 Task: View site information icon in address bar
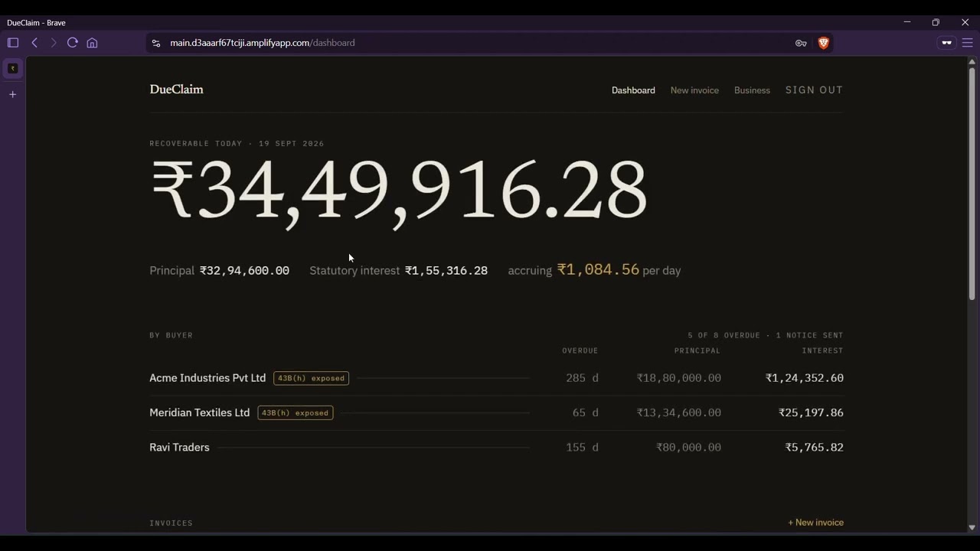156,43
